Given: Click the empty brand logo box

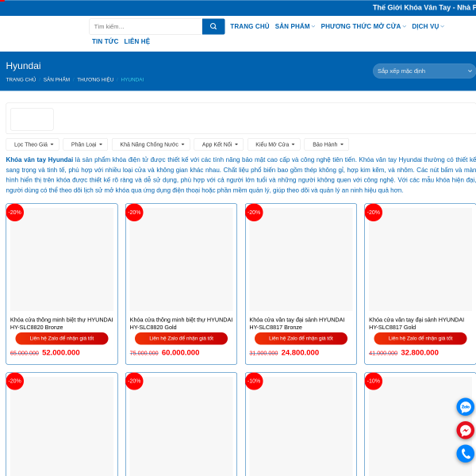Looking at the screenshot, I should click(33, 119).
